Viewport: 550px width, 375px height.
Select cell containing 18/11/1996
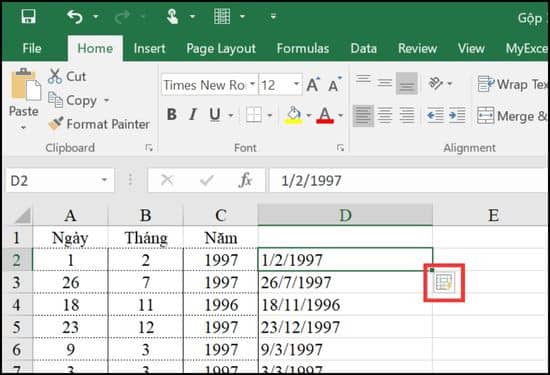click(345, 304)
